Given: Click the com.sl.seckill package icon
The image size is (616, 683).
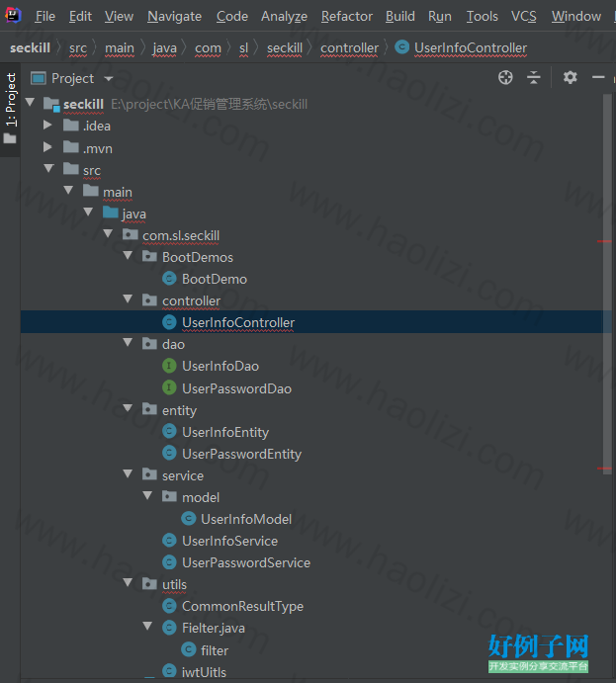Looking at the screenshot, I should (131, 235).
